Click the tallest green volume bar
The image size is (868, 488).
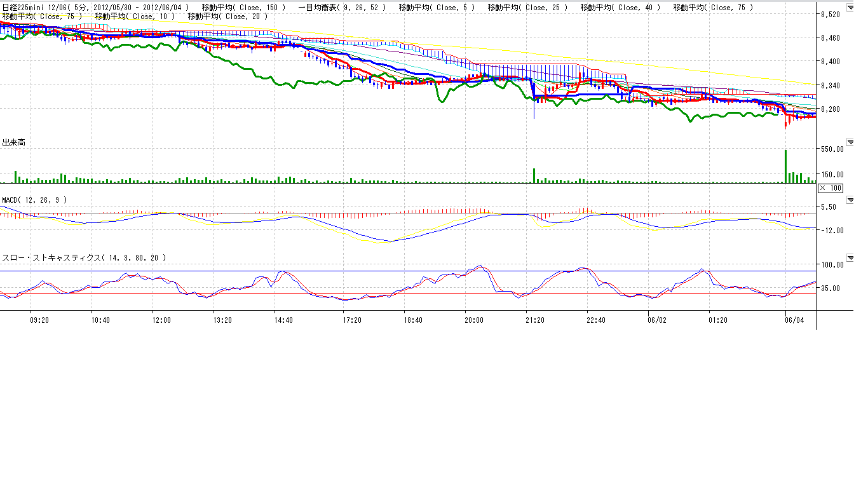coord(786,166)
